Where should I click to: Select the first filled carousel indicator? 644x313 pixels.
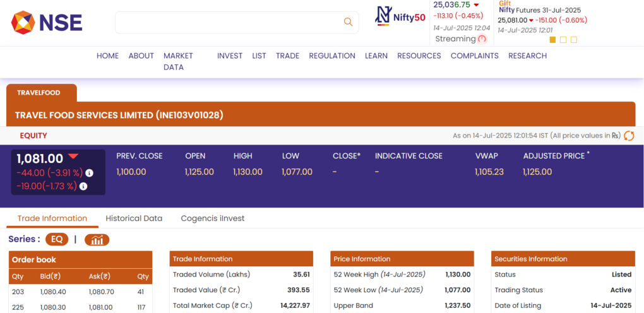pos(552,40)
